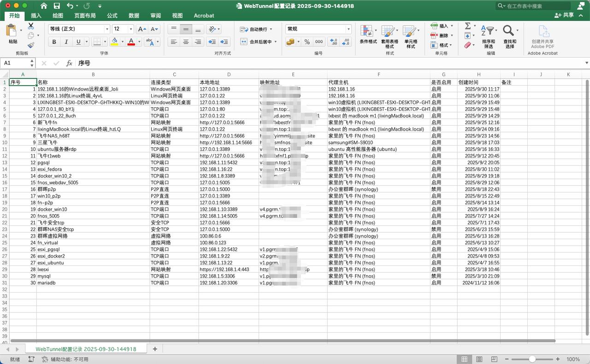Toggle italic formatting
590x364 pixels.
(x=66, y=42)
